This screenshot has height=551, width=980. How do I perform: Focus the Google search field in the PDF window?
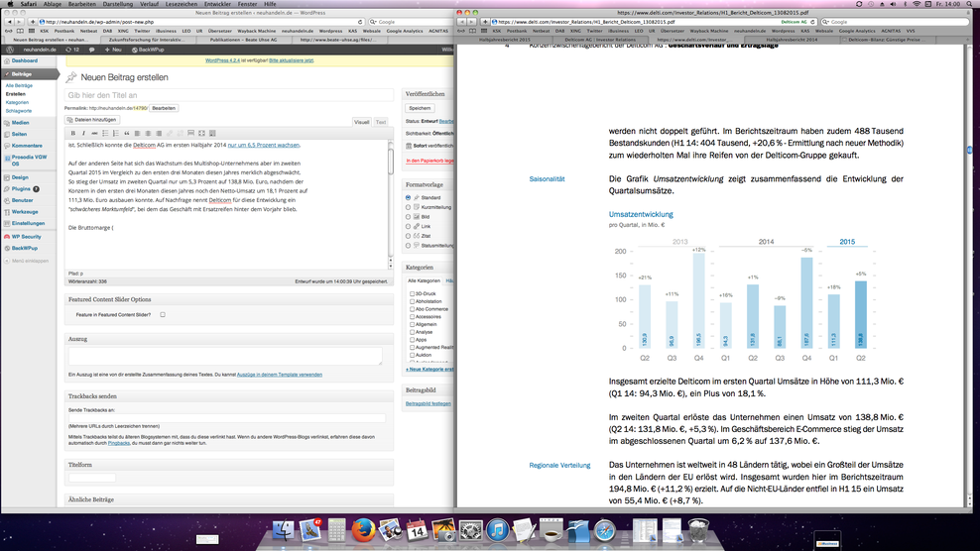point(897,22)
